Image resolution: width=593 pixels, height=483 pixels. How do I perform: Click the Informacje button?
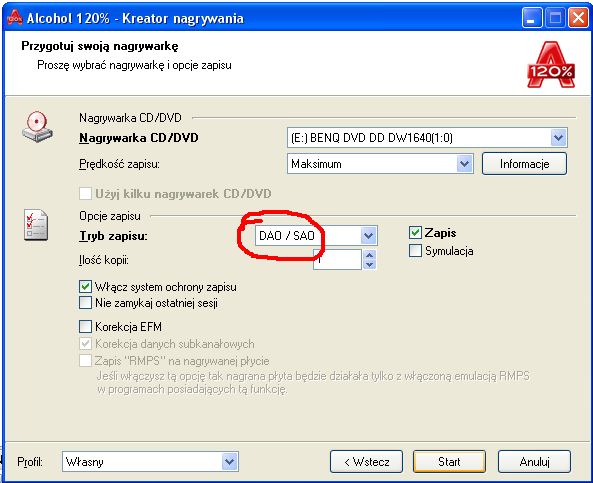[524, 164]
